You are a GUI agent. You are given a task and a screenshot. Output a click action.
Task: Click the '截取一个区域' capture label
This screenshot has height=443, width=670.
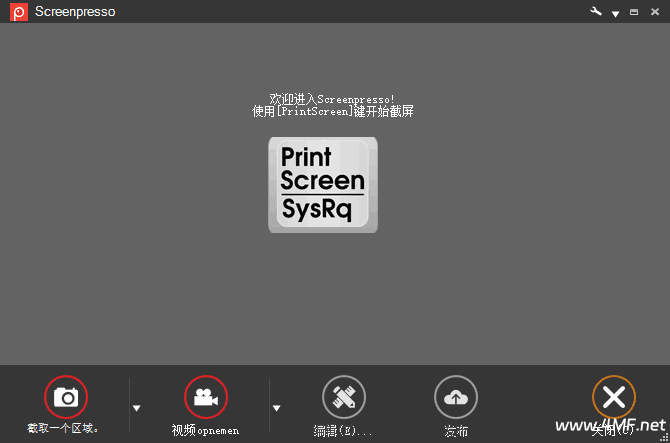[63, 429]
